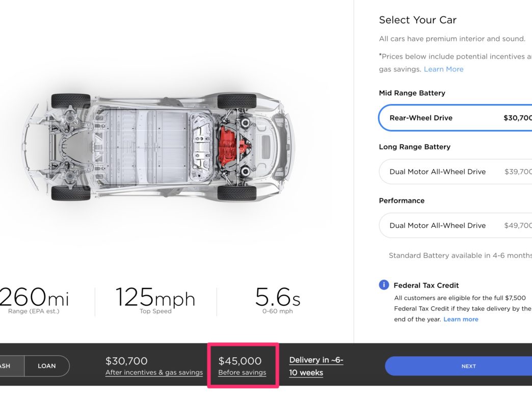Open Before savings price details

pyautogui.click(x=242, y=372)
